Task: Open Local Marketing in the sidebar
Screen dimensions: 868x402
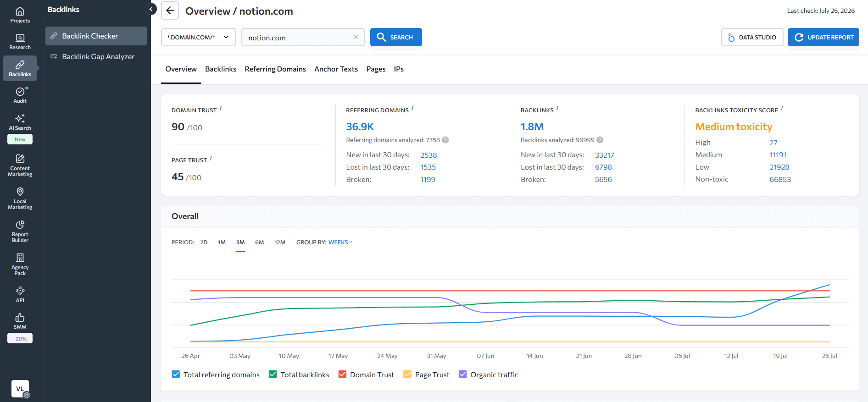Action: coord(20,198)
